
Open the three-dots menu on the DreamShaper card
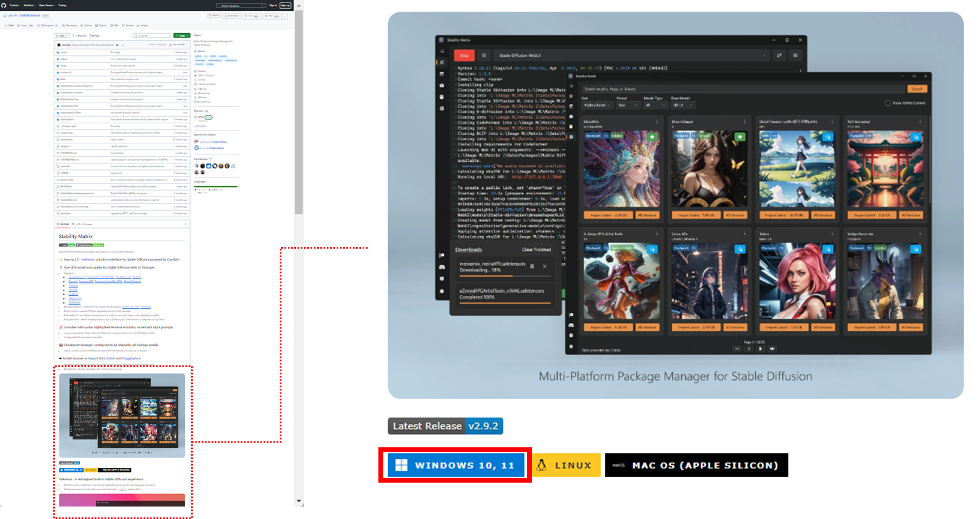tap(744, 122)
